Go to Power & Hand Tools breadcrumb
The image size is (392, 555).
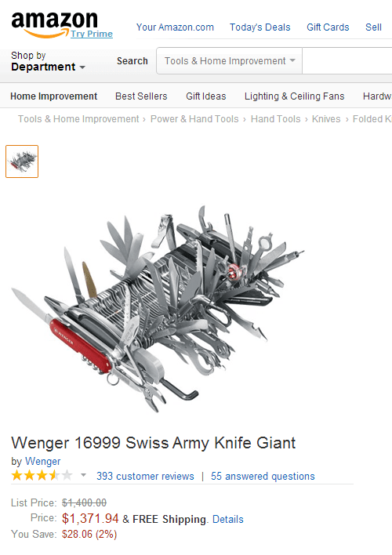coord(194,119)
